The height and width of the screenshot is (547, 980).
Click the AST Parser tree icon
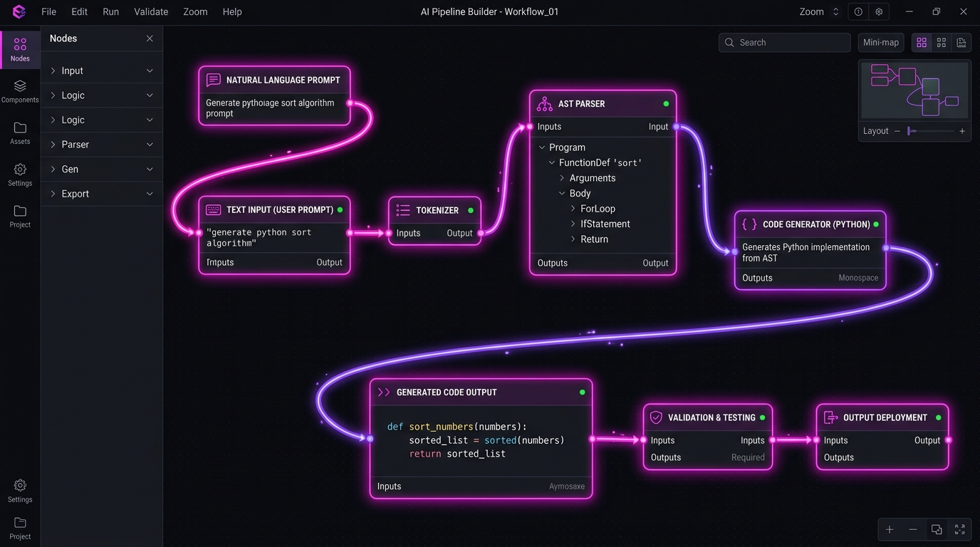point(545,104)
